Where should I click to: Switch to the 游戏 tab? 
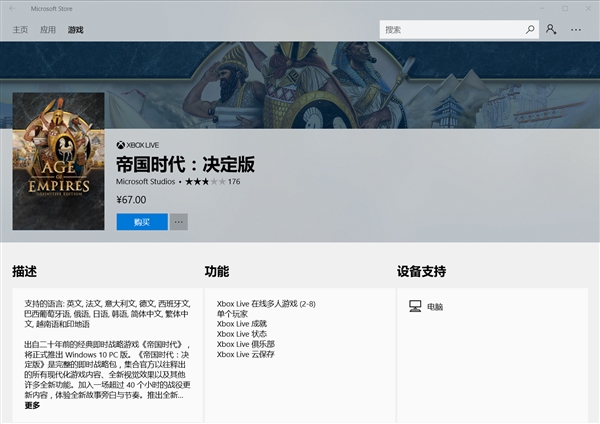[75, 29]
